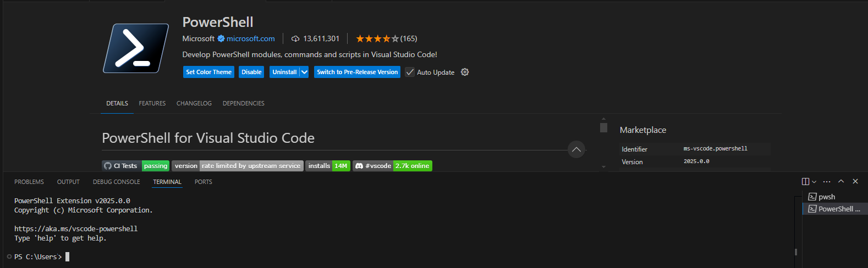Viewport: 868px width, 268px height.
Task: Maximize the panel with the up chevron
Action: click(x=841, y=181)
